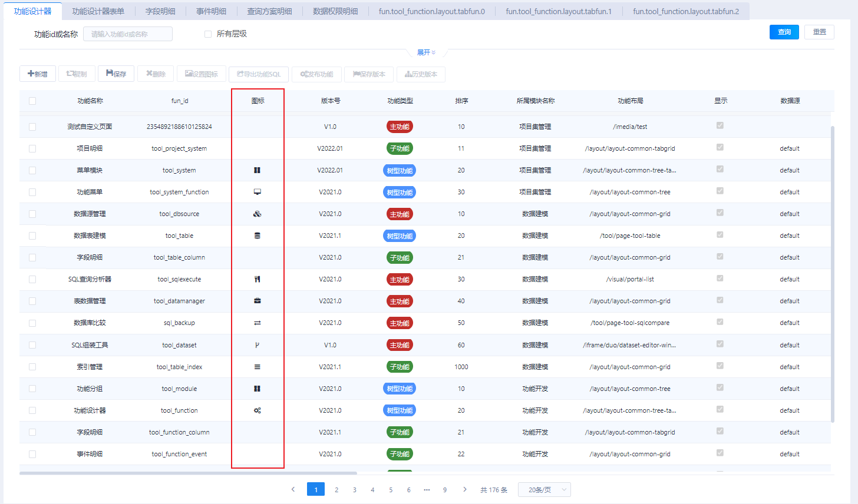Click the 2354892188610125824 fun_id cell
Viewport: 858px width, 504px height.
[x=179, y=127]
